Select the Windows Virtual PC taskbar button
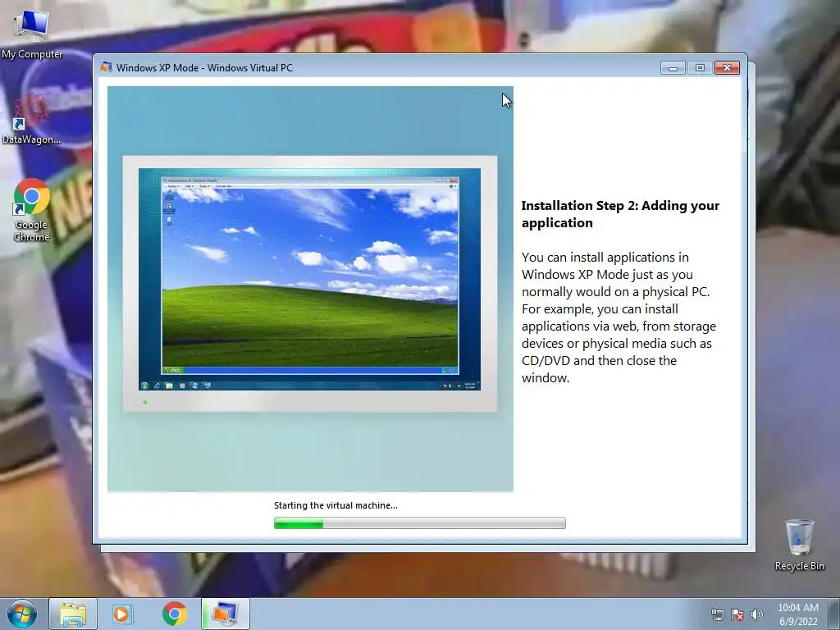This screenshot has width=840, height=630. coord(226,614)
